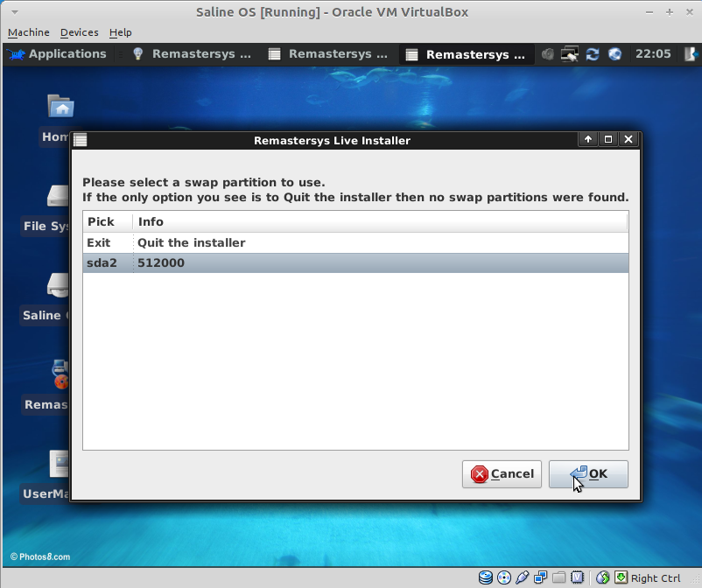Screen dimensions: 702x588
Task: Click the Info column header
Action: (x=380, y=221)
